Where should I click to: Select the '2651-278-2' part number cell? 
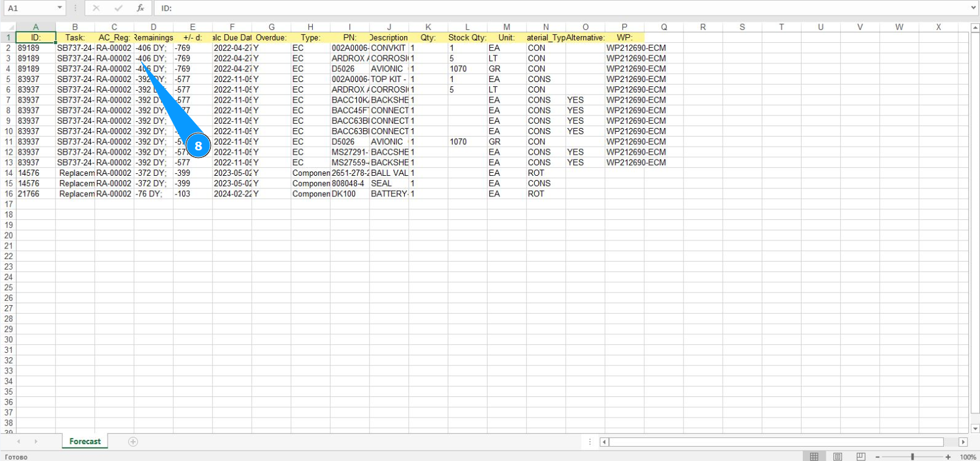coord(349,173)
